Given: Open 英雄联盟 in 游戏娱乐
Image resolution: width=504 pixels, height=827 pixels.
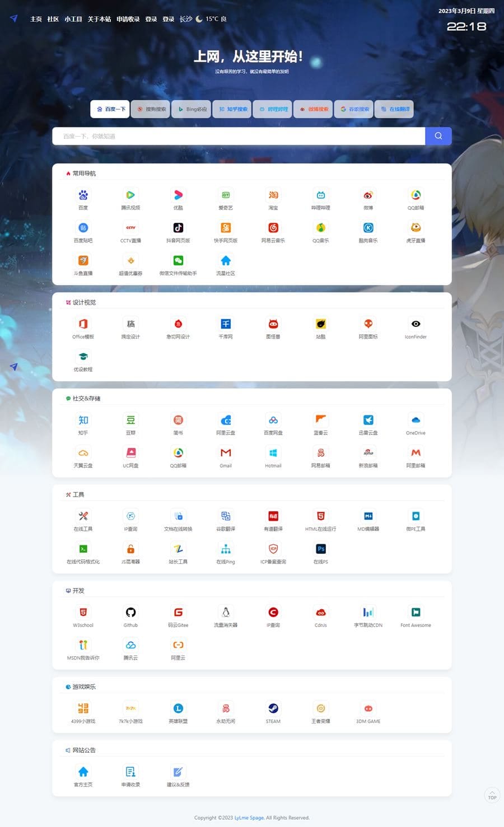Looking at the screenshot, I should click(178, 712).
